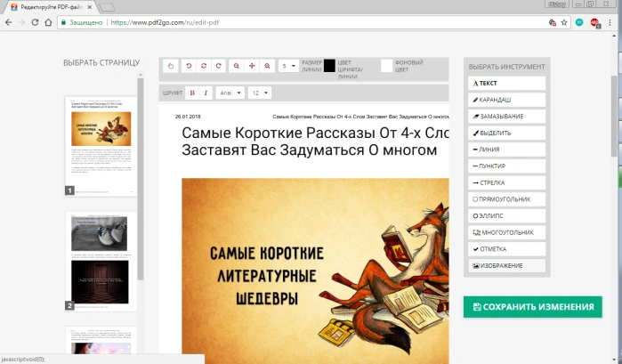Open the Chrome three-dot menu
The height and width of the screenshot is (364, 622).
coord(610,22)
